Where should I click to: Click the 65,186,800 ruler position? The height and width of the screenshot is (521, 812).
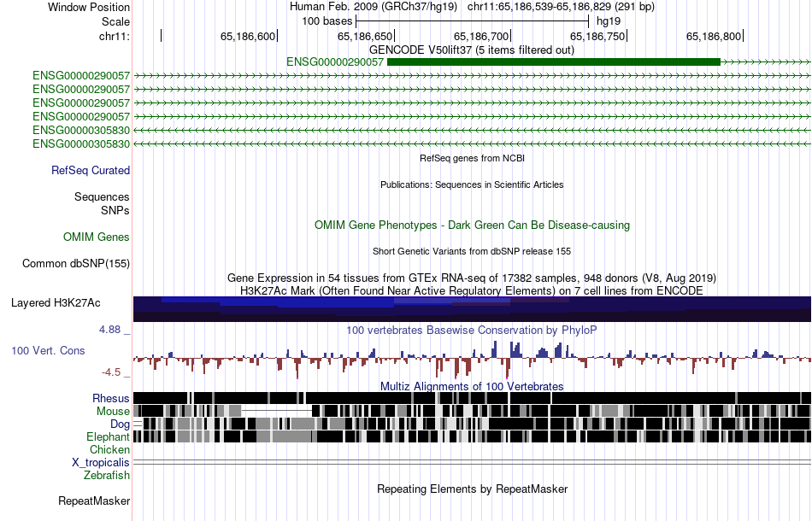pos(714,36)
